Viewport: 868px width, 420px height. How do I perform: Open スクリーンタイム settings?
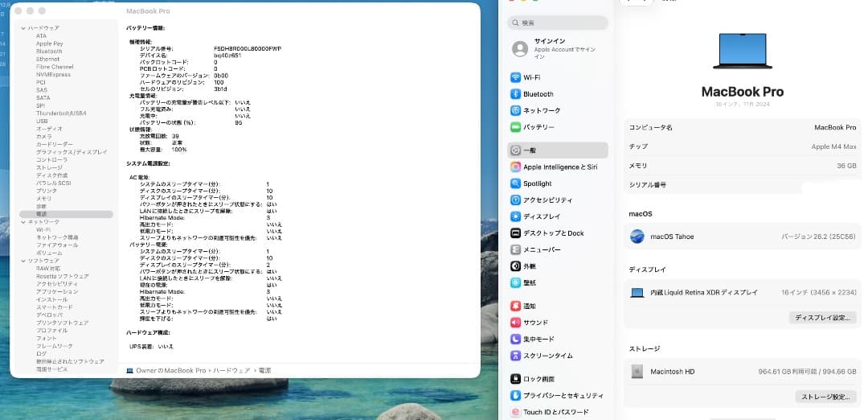click(558, 356)
